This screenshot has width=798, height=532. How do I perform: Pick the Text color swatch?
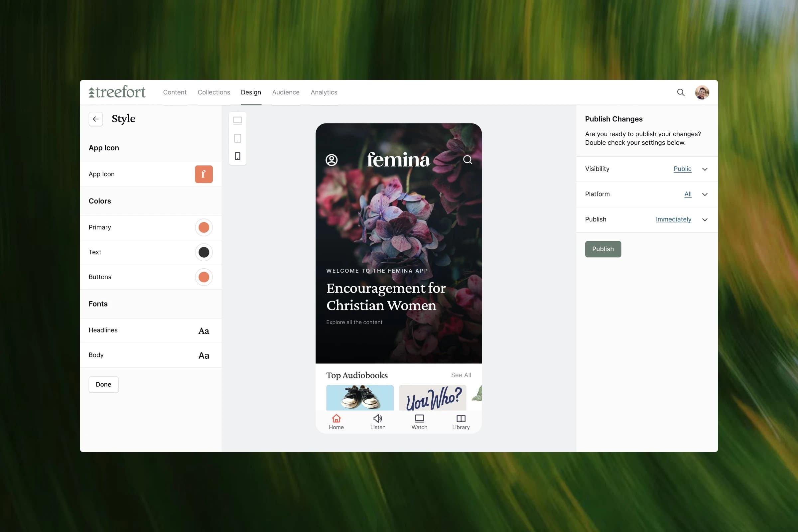pos(203,252)
